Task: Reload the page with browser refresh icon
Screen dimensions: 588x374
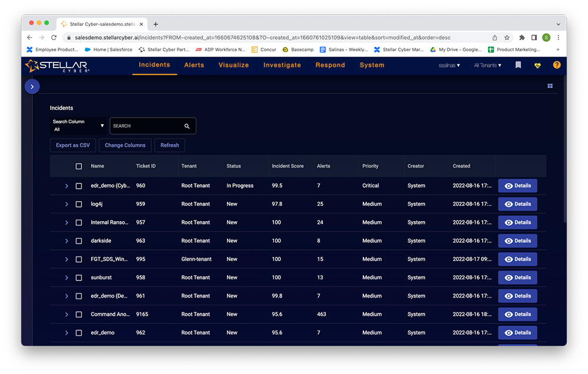Action: coord(54,38)
